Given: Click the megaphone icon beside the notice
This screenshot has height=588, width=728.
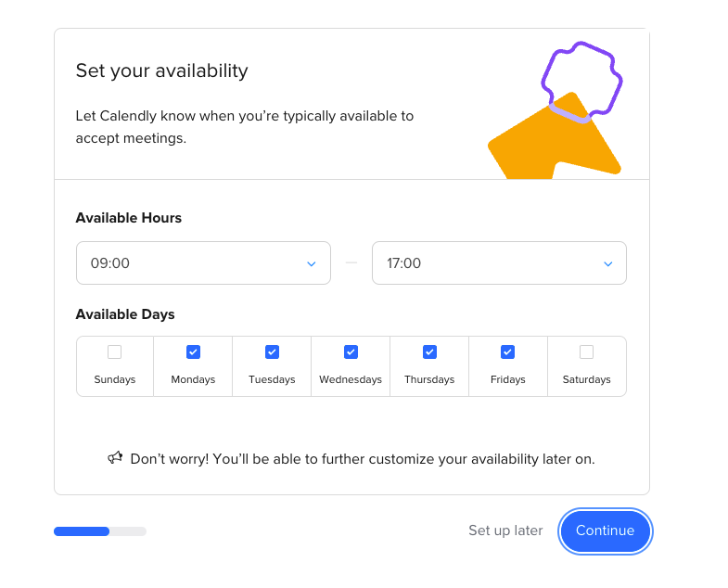Looking at the screenshot, I should 115,458.
